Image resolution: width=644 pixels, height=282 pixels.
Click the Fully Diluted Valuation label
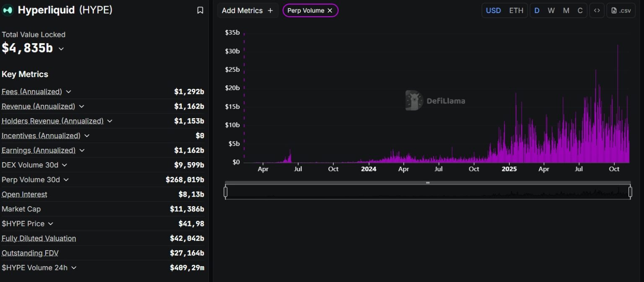pos(39,238)
